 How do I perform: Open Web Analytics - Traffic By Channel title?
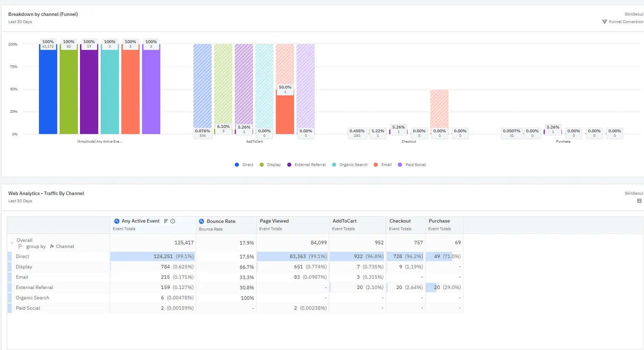(46, 193)
